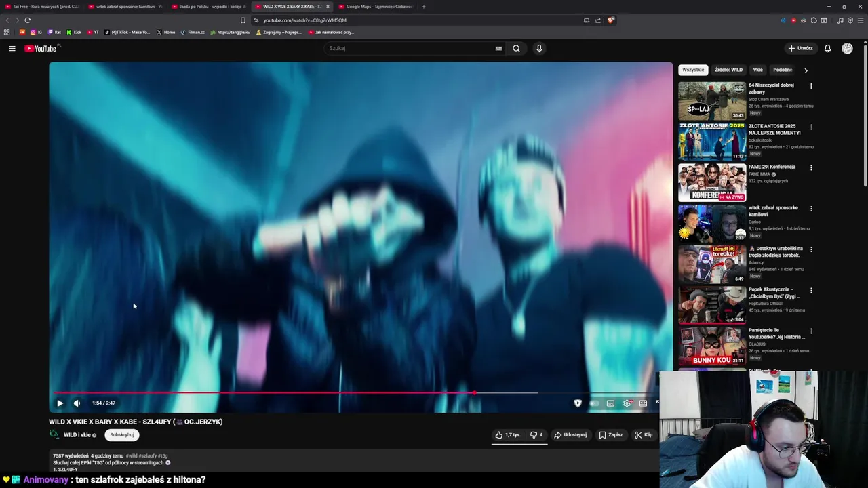
Task: Open options menu for Detektyw Graboliki video
Action: pyautogui.click(x=811, y=249)
